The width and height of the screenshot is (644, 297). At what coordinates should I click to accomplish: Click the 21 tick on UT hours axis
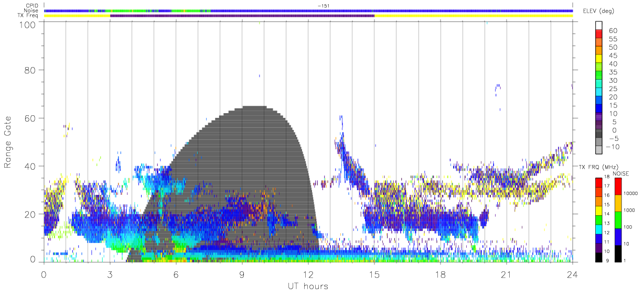tap(507, 274)
